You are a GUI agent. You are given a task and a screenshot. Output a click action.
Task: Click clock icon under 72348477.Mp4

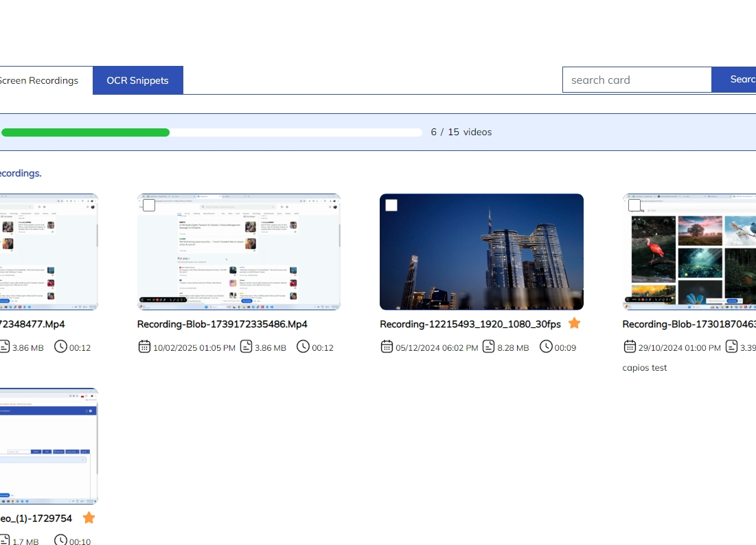(60, 347)
